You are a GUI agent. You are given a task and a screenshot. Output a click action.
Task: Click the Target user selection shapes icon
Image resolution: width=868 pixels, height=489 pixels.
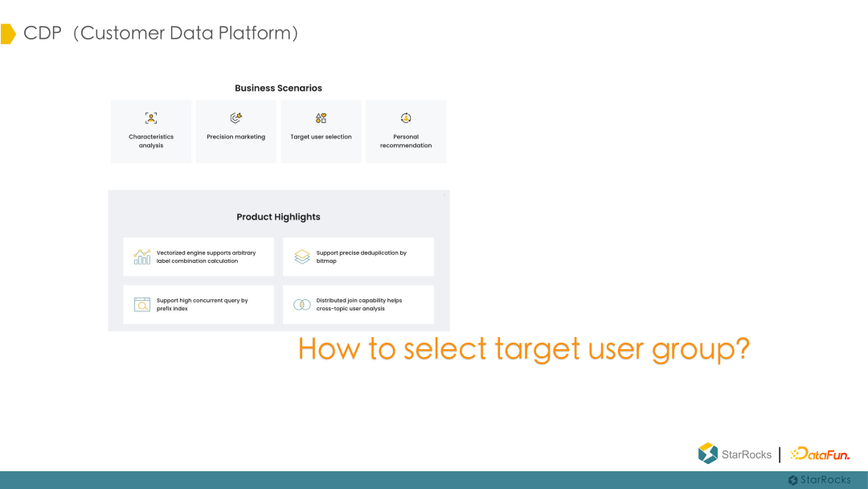[x=321, y=118]
